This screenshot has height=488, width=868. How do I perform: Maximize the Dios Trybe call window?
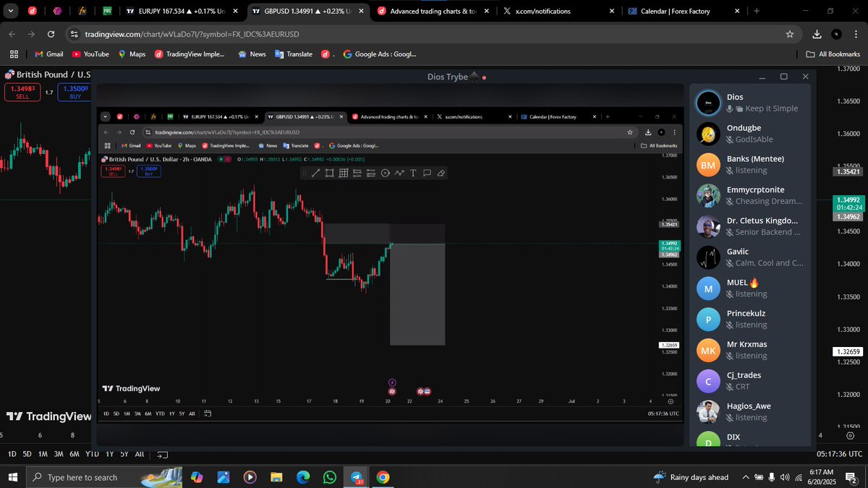[x=783, y=77]
